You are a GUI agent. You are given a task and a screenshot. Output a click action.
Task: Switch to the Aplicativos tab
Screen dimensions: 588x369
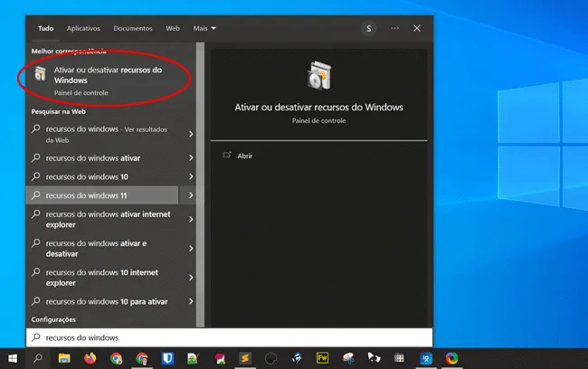pyautogui.click(x=83, y=29)
